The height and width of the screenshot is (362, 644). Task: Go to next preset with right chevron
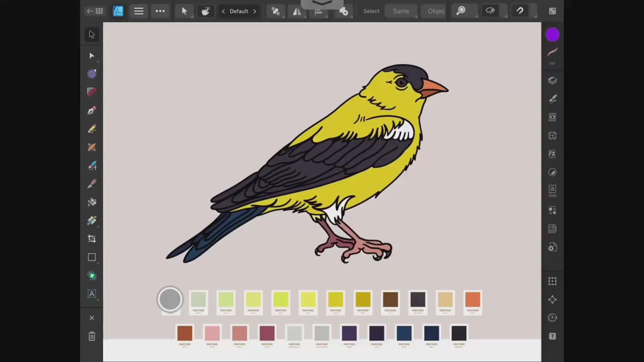(x=255, y=11)
